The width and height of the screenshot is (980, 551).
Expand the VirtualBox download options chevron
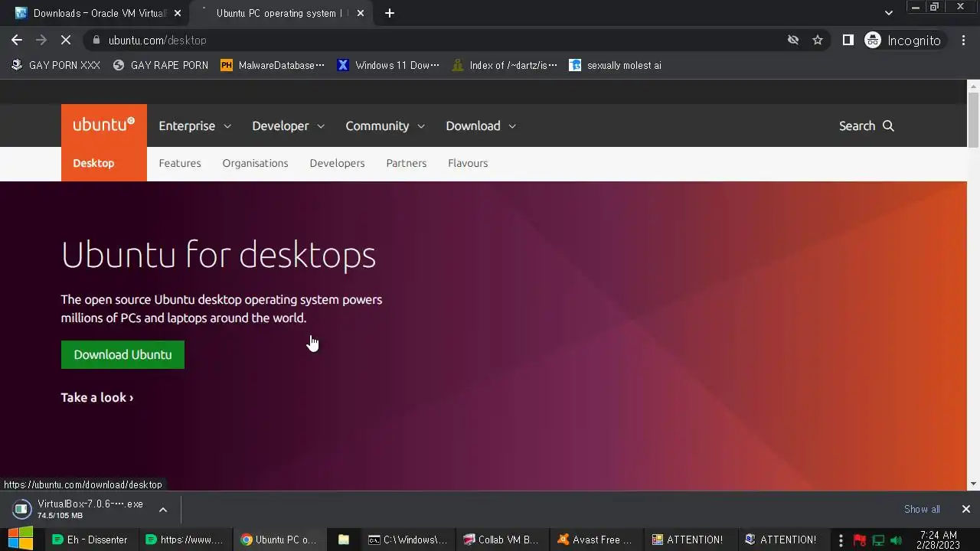tap(162, 509)
